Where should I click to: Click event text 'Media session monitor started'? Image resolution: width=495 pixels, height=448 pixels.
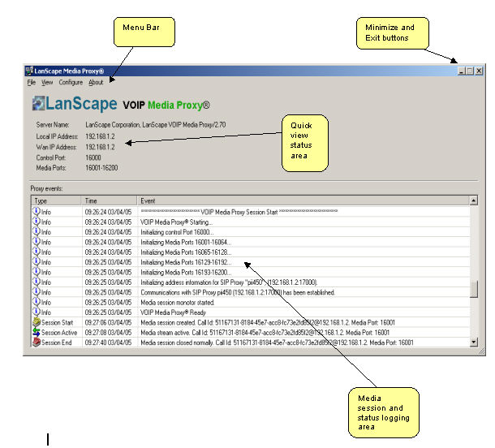click(178, 303)
